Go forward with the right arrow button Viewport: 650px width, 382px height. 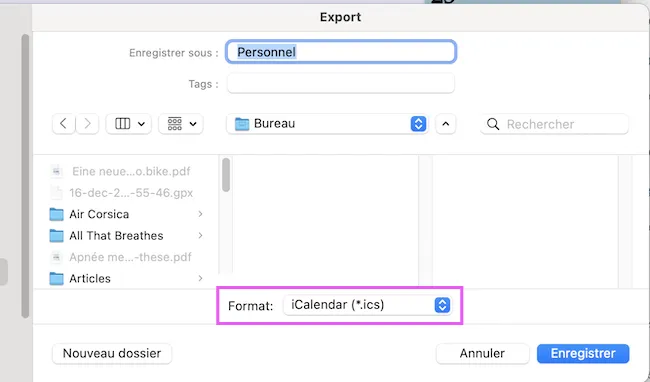[x=87, y=123]
